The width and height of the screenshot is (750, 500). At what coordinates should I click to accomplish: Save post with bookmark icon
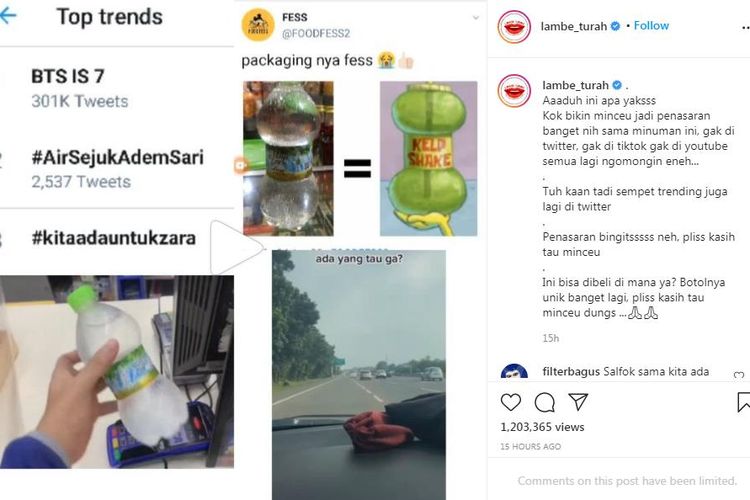(x=744, y=402)
